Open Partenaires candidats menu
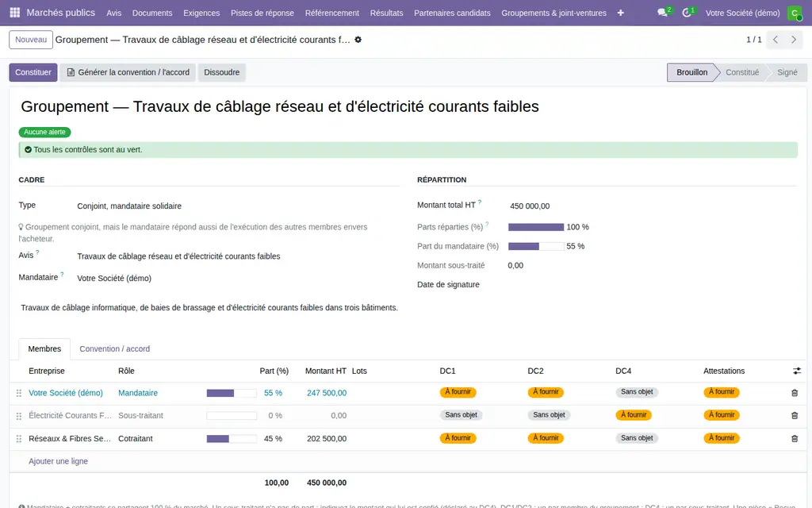Screen dimensions: 812x508 pos(452,13)
